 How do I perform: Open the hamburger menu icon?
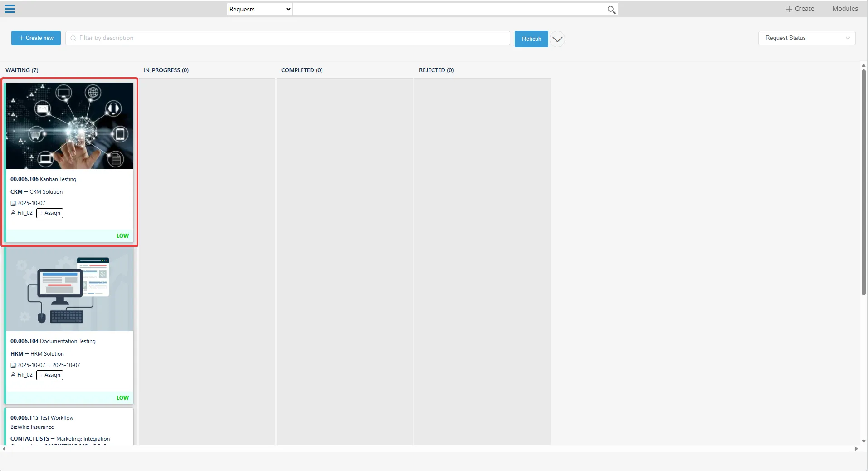10,9
